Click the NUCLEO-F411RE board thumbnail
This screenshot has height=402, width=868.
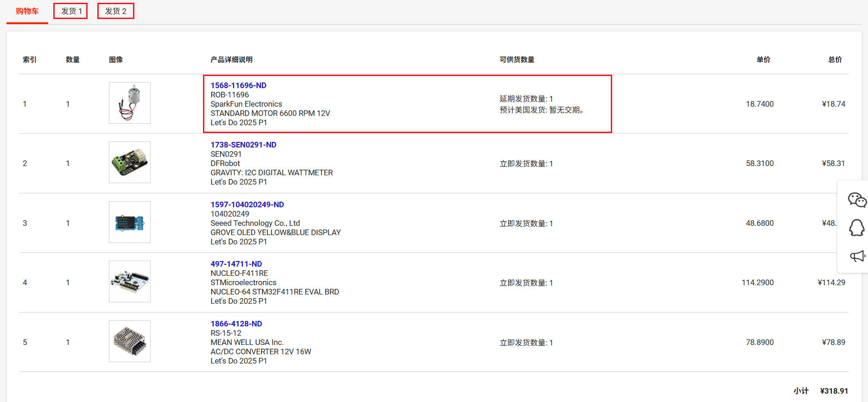[130, 281]
